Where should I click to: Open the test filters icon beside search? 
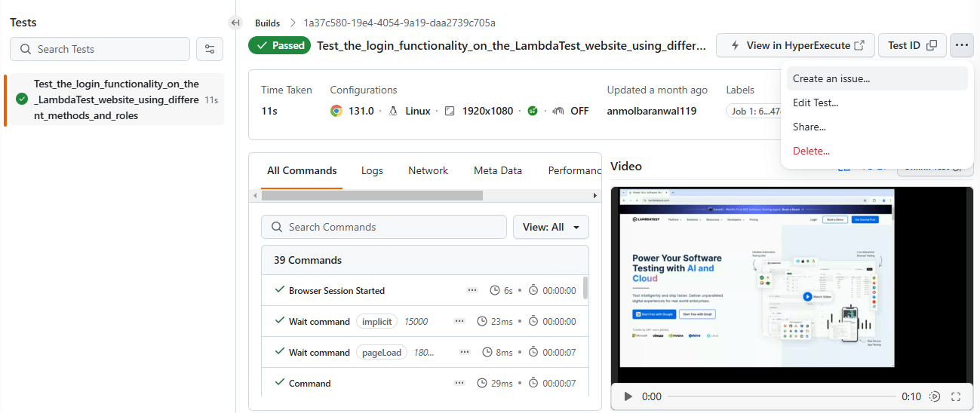pyautogui.click(x=210, y=49)
